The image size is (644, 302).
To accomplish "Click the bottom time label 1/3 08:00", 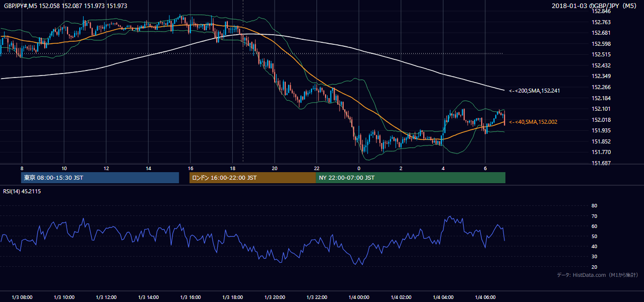I will coord(22,297).
